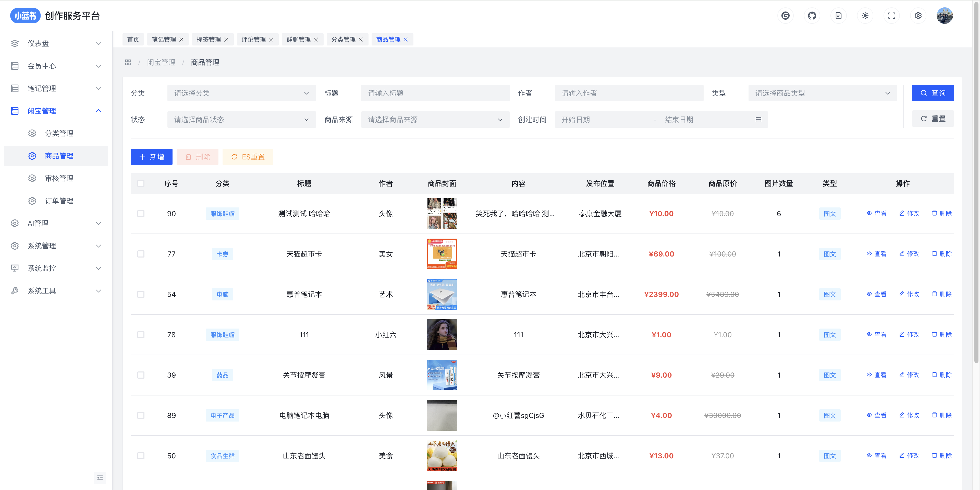The height and width of the screenshot is (490, 980).
Task: Enter fullscreen mode via header icon
Action: (x=891, y=16)
